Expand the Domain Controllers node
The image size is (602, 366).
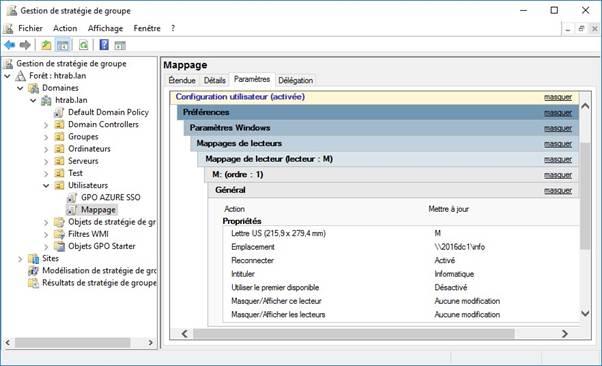point(46,125)
